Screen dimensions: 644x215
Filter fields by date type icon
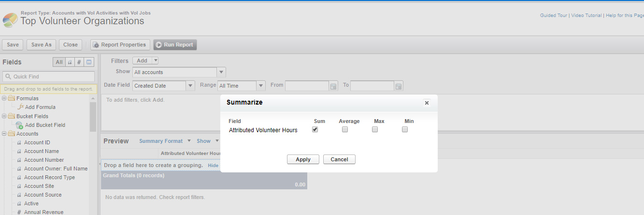(x=89, y=62)
